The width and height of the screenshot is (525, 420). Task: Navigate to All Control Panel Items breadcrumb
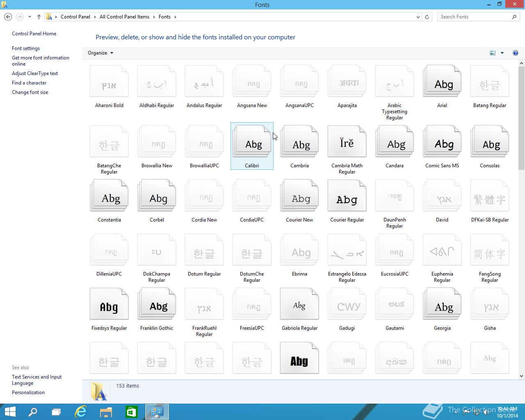(x=124, y=17)
